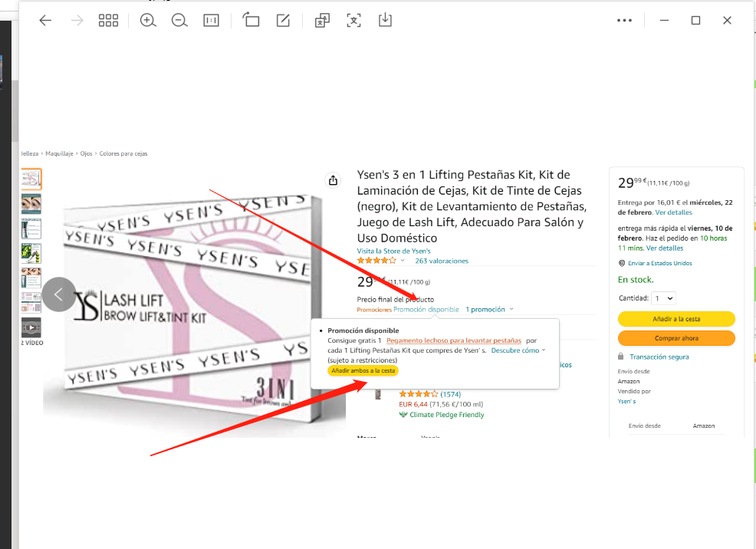Translate the image text
The height and width of the screenshot is (549, 756).
[322, 21]
